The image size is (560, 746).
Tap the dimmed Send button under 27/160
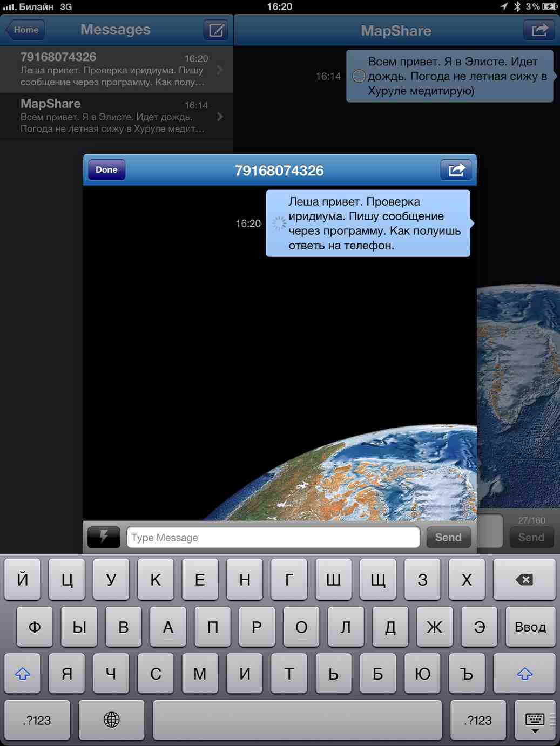point(531,537)
